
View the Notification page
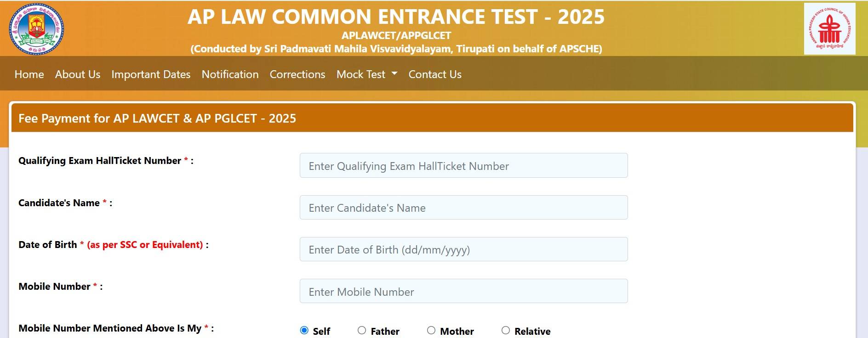pyautogui.click(x=230, y=74)
